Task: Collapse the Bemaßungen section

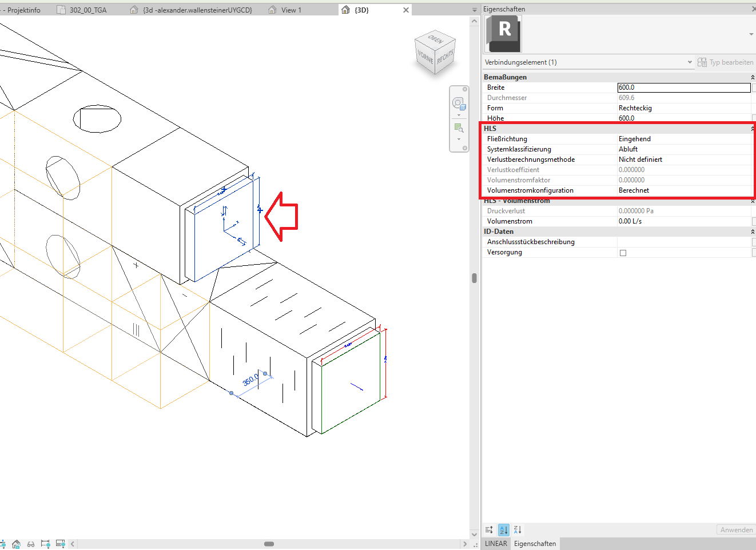Action: tap(753, 77)
